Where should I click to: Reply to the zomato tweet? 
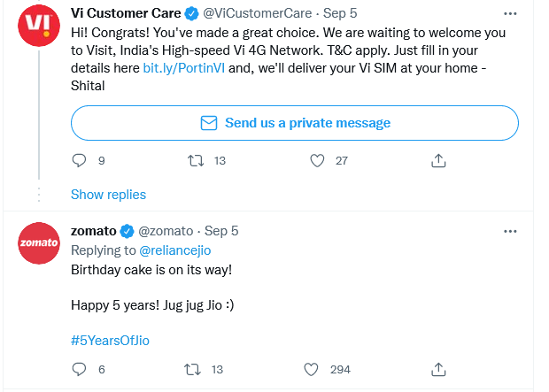click(79, 369)
